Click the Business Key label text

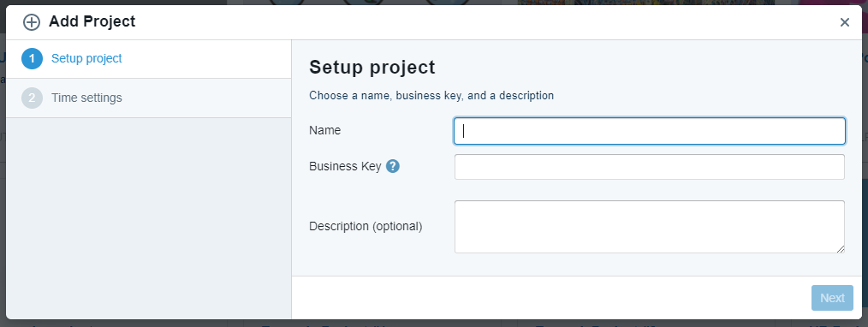(x=345, y=166)
